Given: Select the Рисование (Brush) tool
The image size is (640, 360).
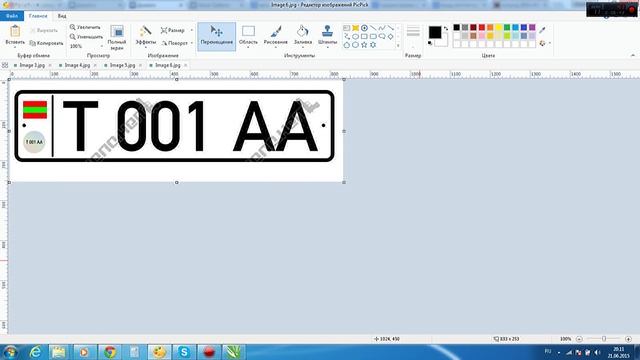Looking at the screenshot, I should click(276, 36).
